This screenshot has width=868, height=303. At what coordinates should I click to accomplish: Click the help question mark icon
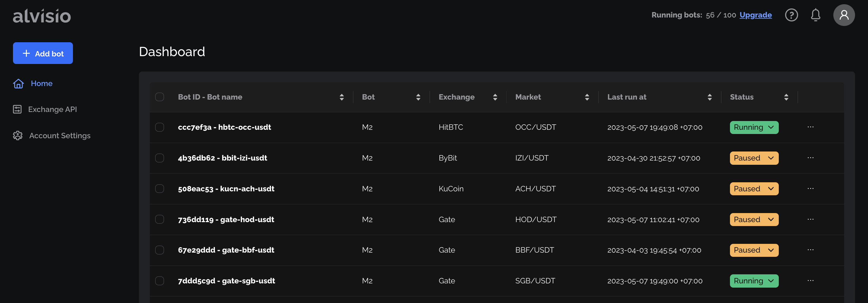791,15
